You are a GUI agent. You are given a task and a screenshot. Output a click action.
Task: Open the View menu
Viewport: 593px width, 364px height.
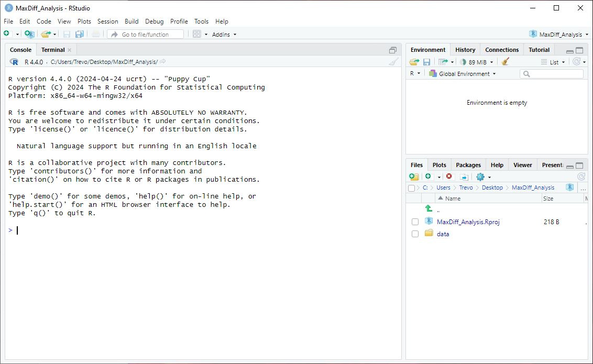64,21
